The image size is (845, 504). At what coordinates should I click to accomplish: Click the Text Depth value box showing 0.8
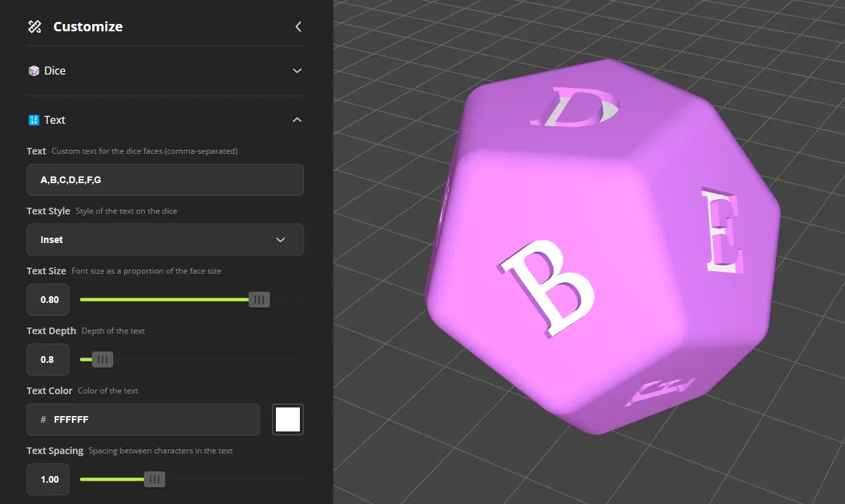(x=47, y=360)
